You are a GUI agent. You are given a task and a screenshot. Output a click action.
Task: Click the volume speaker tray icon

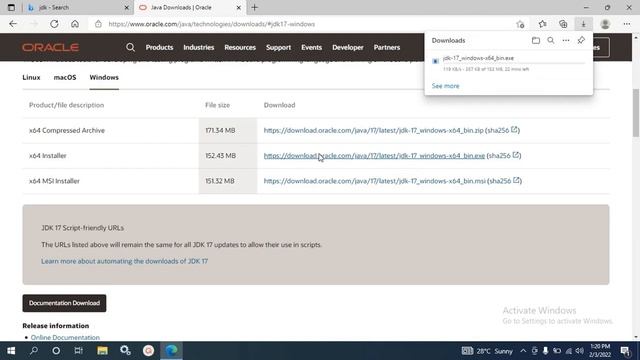pyautogui.click(x=579, y=351)
